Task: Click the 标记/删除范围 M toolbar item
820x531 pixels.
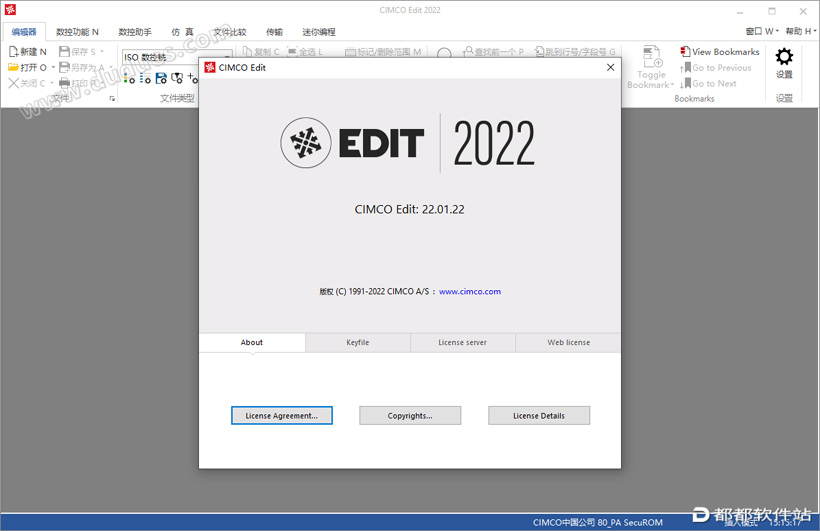Action: click(x=383, y=52)
